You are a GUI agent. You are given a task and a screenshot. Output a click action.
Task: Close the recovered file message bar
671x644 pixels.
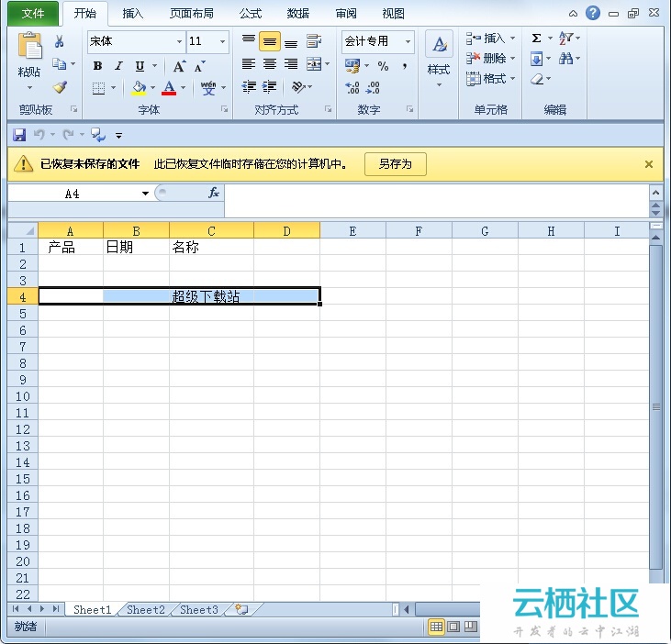click(649, 164)
